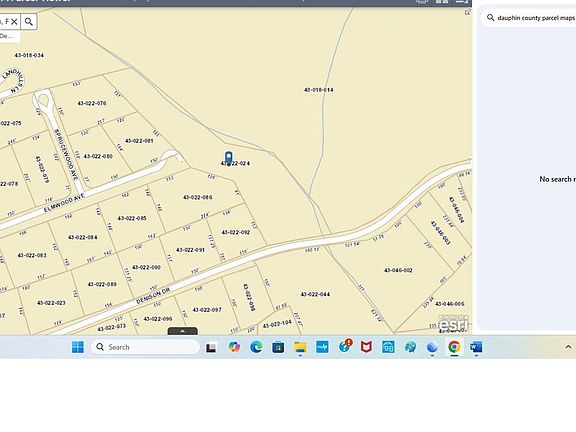Click parcel label 43-022-076
This screenshot has width=576, height=432.
92,103
